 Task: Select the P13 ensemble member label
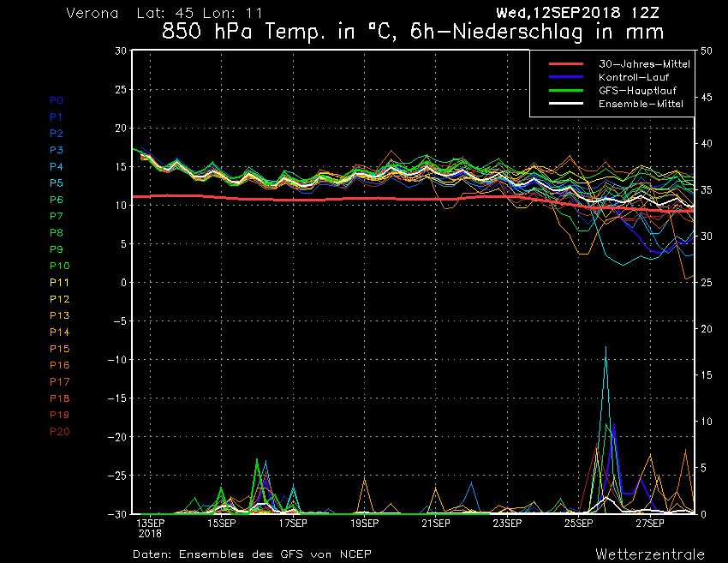(x=59, y=315)
